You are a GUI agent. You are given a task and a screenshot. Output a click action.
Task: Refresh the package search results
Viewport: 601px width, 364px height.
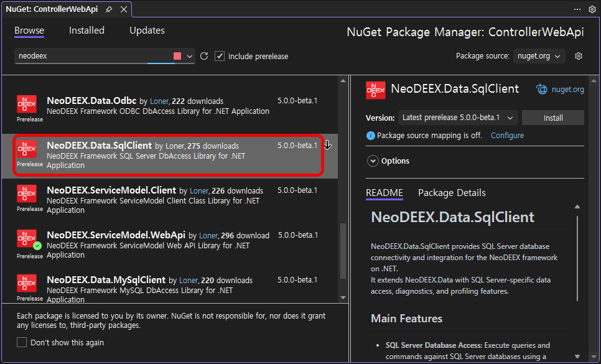point(204,56)
